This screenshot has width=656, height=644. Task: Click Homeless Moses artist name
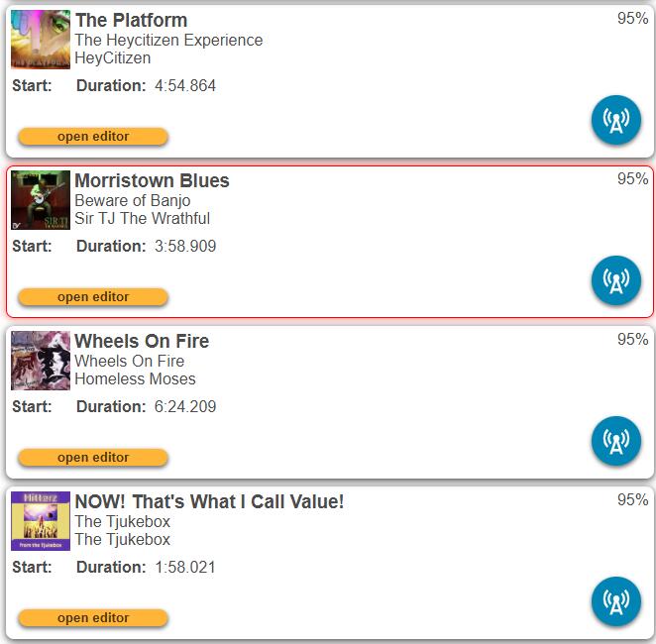coord(135,378)
